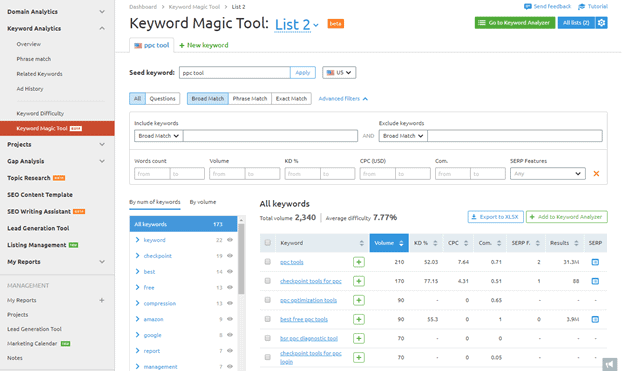
Task: Add 'bsr ppc diagnostic tool' with plus icon
Action: tap(359, 338)
